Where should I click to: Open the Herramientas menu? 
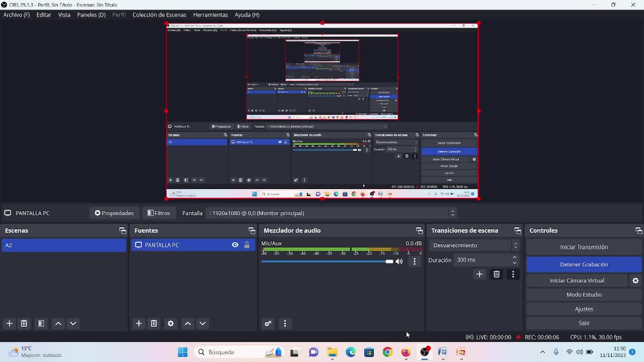pyautogui.click(x=210, y=15)
